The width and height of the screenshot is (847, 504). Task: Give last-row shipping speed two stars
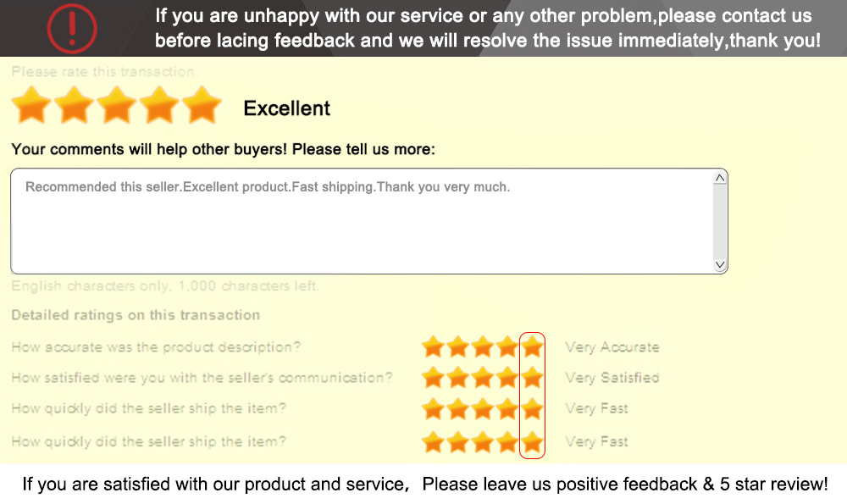point(458,441)
